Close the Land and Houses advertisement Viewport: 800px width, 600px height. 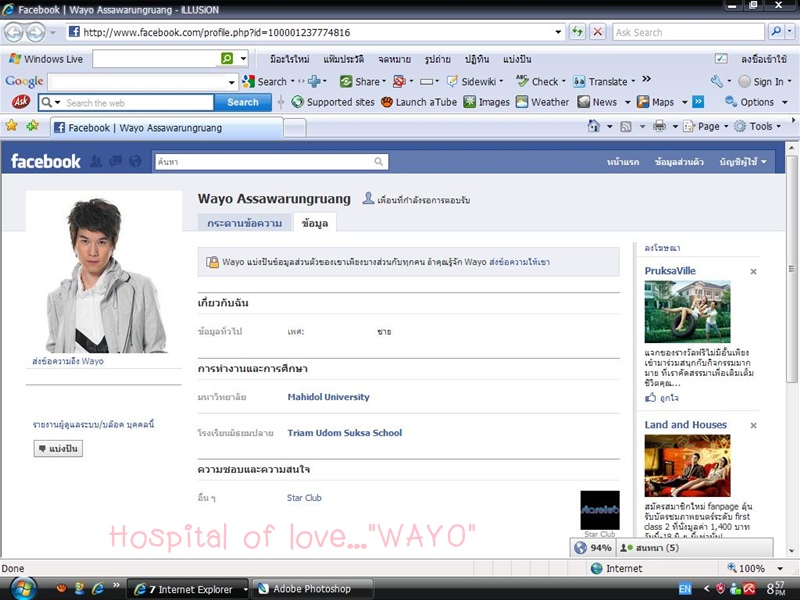point(753,425)
